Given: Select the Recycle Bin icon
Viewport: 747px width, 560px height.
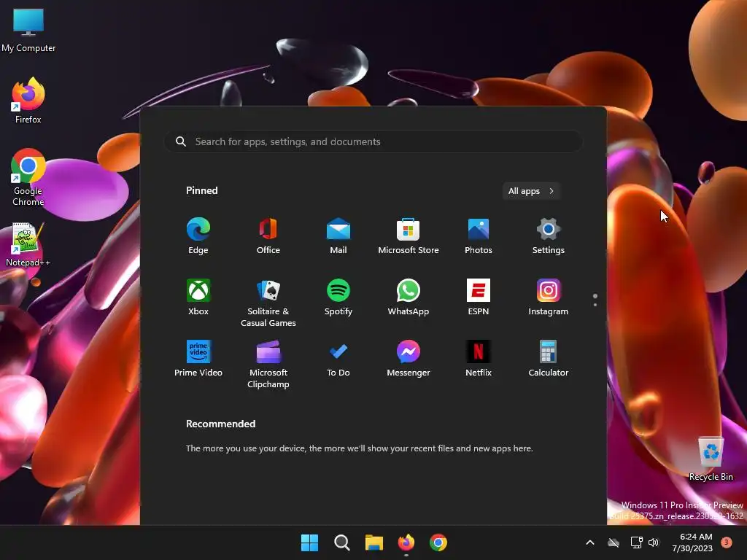Looking at the screenshot, I should point(711,459).
